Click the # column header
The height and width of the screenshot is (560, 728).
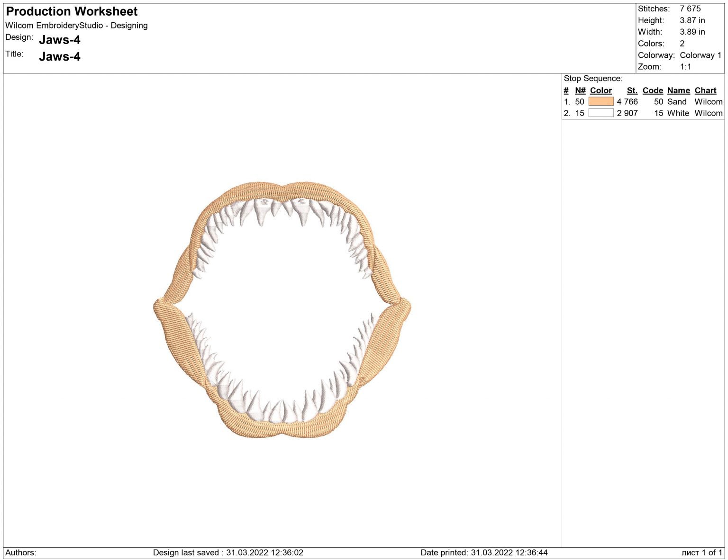coord(566,90)
